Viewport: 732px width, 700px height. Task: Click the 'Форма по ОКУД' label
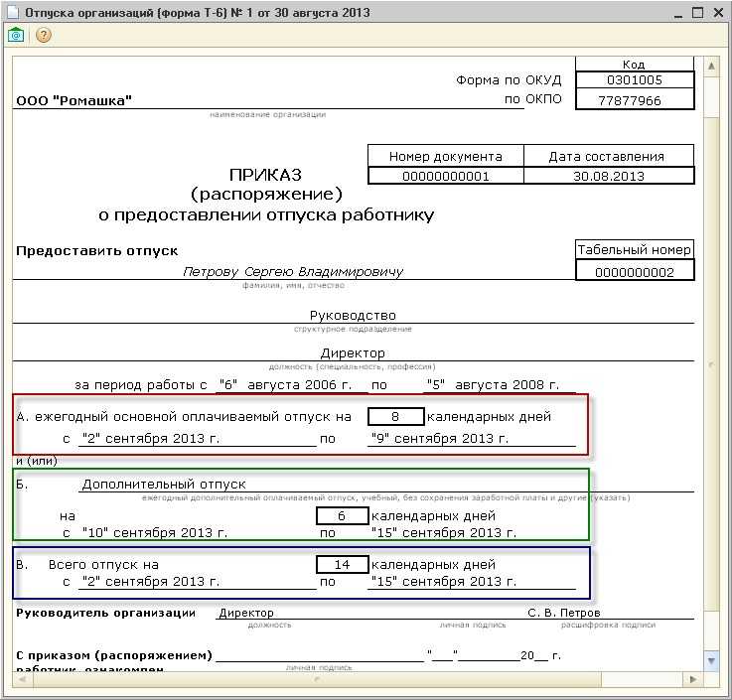509,79
